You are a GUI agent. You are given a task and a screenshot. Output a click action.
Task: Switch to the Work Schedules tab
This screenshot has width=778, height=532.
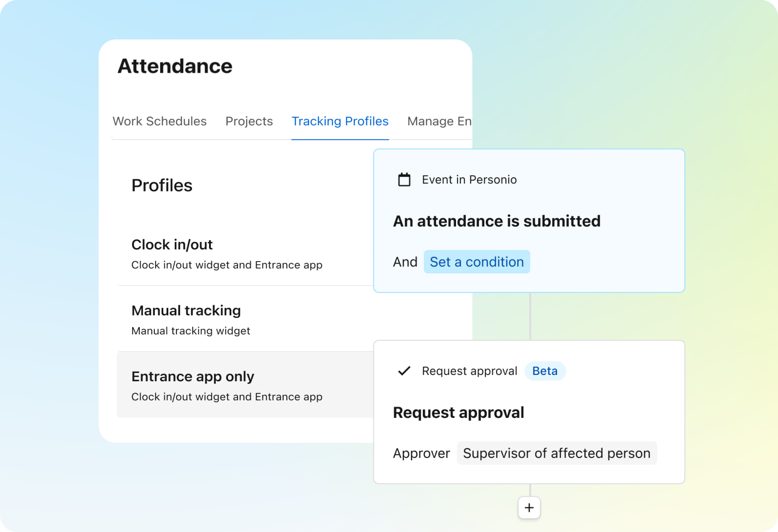pos(159,121)
